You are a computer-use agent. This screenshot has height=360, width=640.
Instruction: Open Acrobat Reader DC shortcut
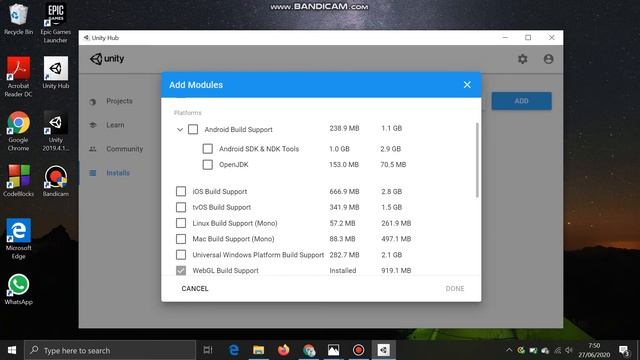coord(18,77)
